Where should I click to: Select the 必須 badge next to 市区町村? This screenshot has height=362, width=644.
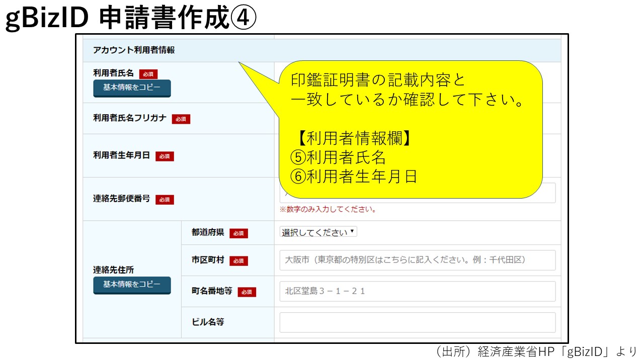tap(238, 261)
